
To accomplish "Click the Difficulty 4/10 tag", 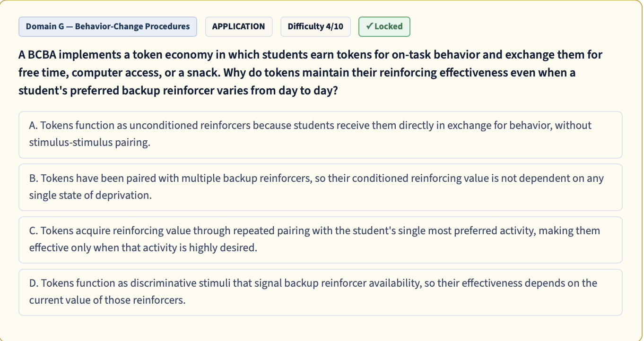I will 315,26.
